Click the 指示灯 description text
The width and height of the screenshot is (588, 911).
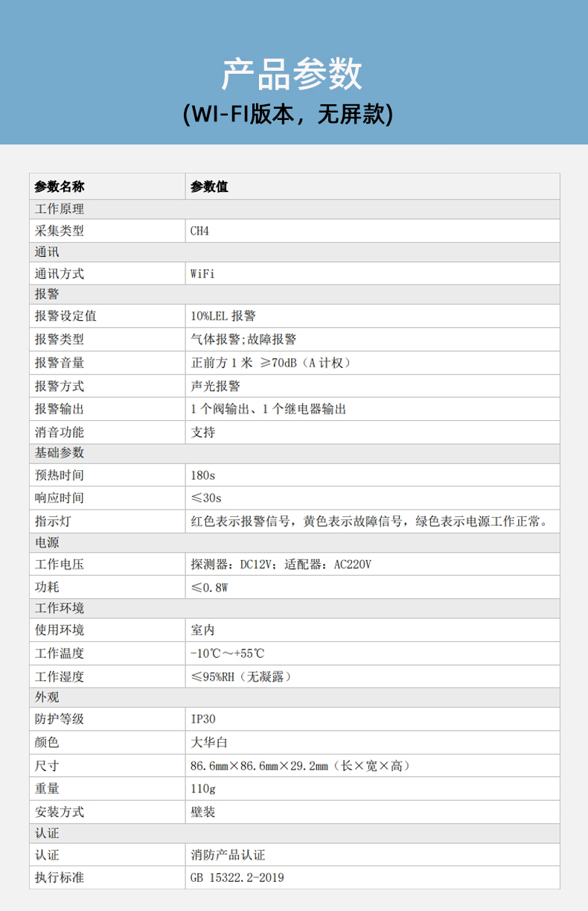pyautogui.click(x=371, y=521)
